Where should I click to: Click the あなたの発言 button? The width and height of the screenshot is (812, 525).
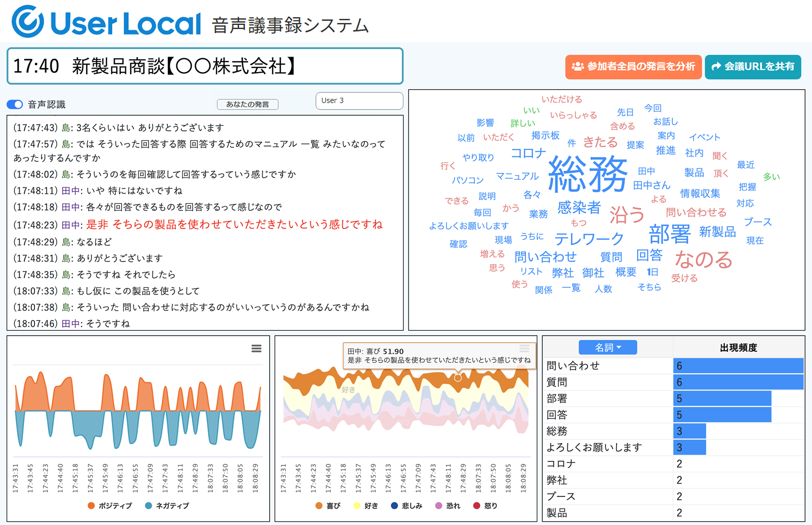point(248,104)
